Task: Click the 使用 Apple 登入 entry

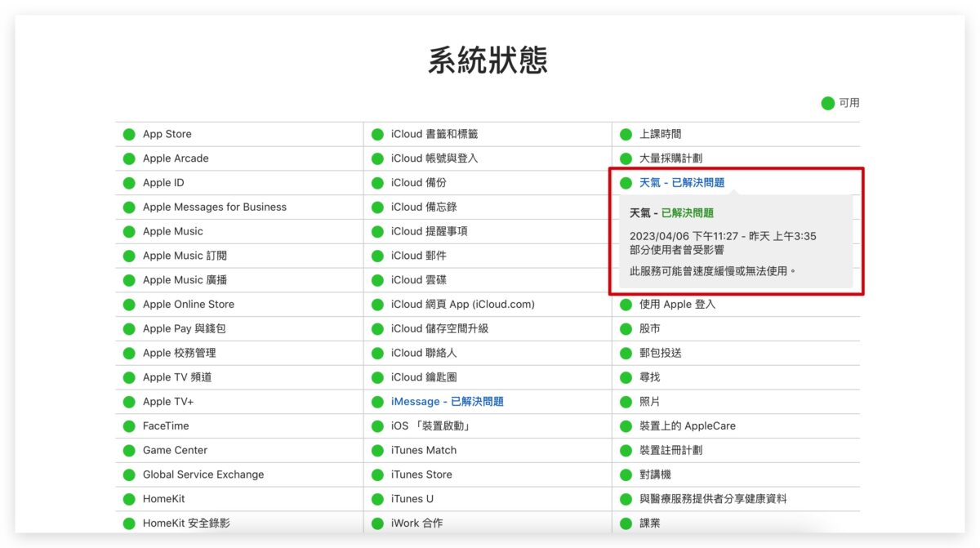Action: 677,304
